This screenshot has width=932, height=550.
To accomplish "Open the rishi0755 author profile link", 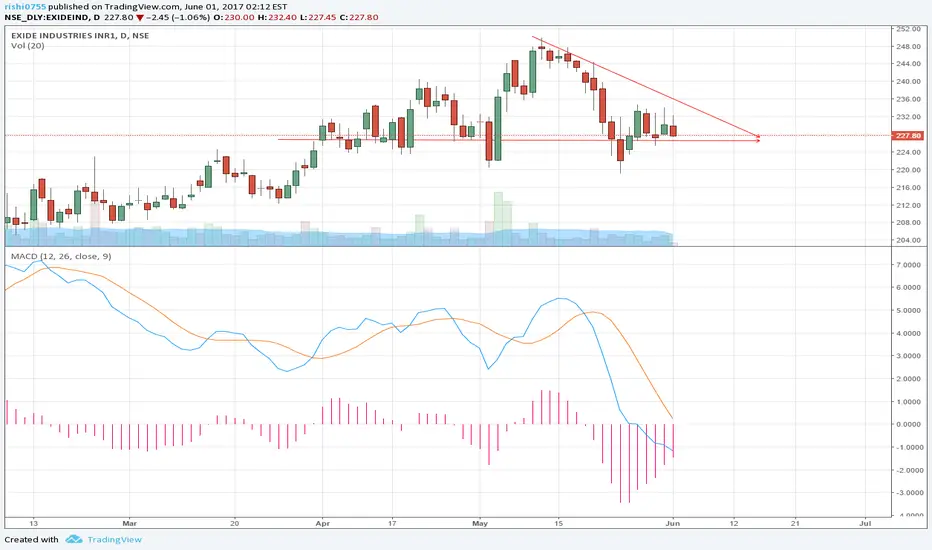I will click(x=25, y=7).
